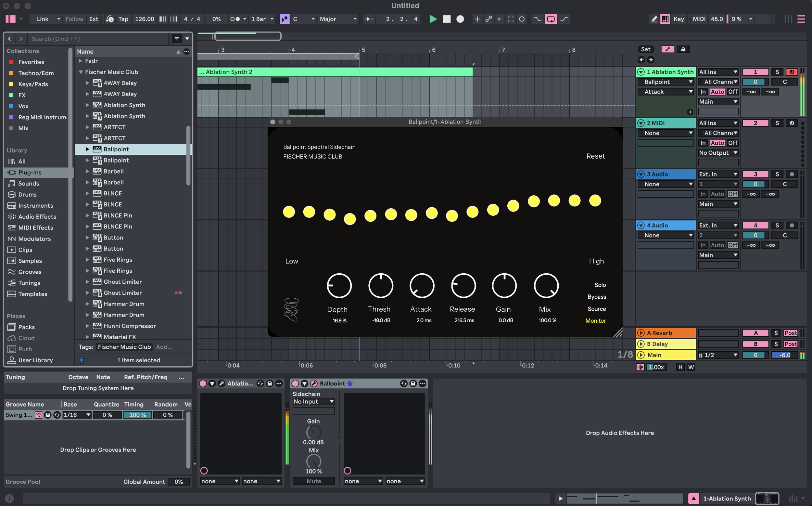Toggle the Follow button
Screen dimensions: 812x506
(74, 19)
